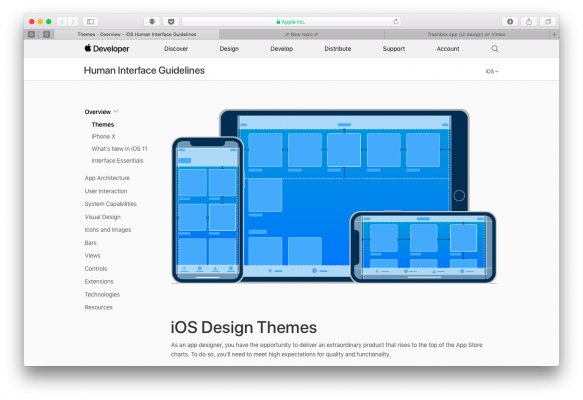583x400 pixels.
Task: Expand User Interaction section
Action: pyautogui.click(x=106, y=191)
